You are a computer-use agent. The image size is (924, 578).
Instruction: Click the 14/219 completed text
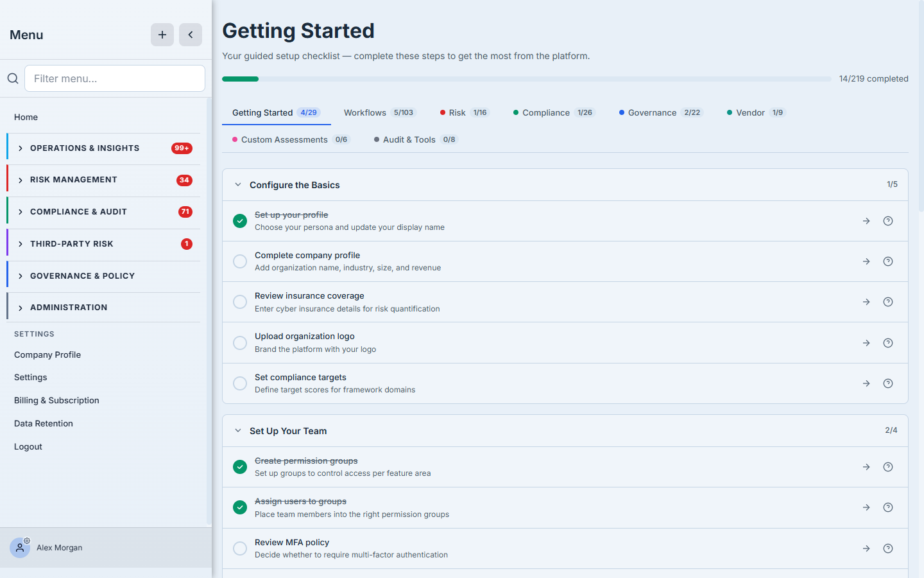[x=874, y=78]
